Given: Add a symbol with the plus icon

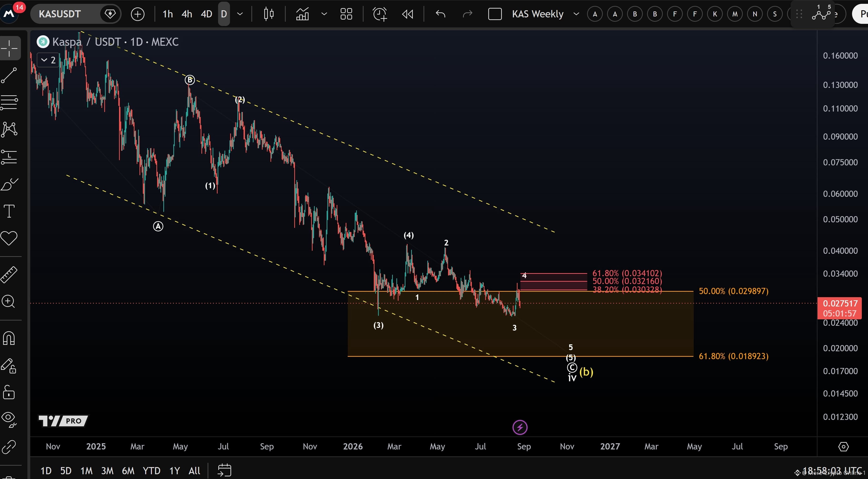Looking at the screenshot, I should coord(137,14).
